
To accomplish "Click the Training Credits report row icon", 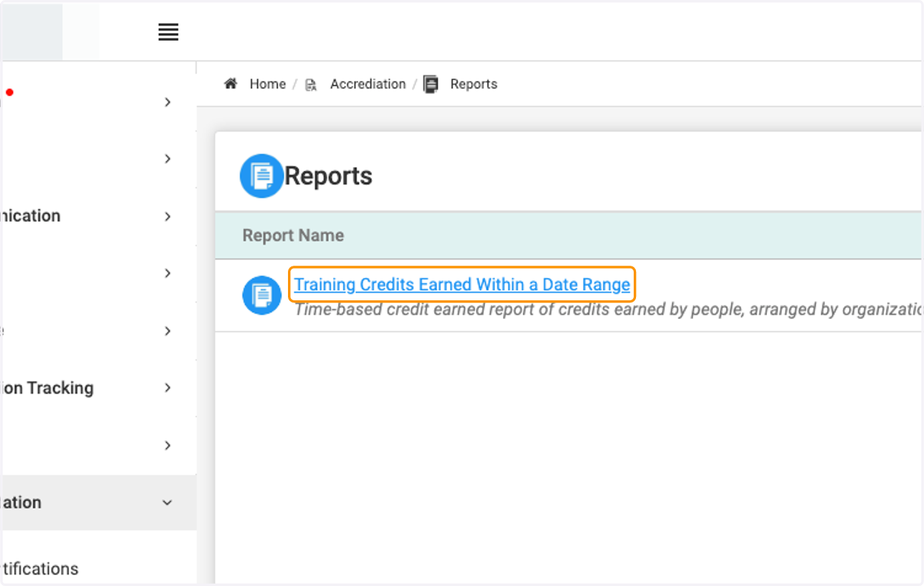I will tap(262, 295).
